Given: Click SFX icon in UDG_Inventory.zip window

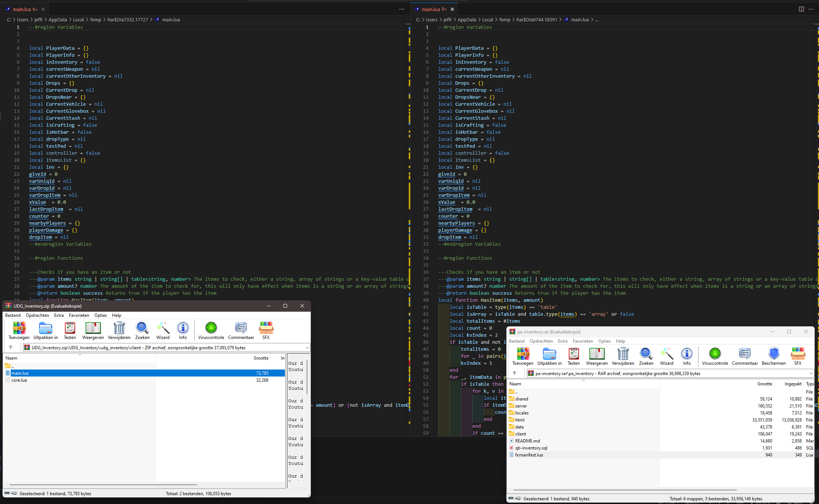Looking at the screenshot, I should [x=266, y=328].
